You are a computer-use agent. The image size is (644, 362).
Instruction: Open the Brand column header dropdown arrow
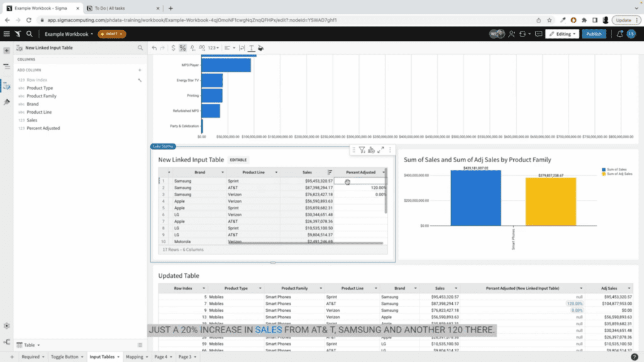[223, 172]
